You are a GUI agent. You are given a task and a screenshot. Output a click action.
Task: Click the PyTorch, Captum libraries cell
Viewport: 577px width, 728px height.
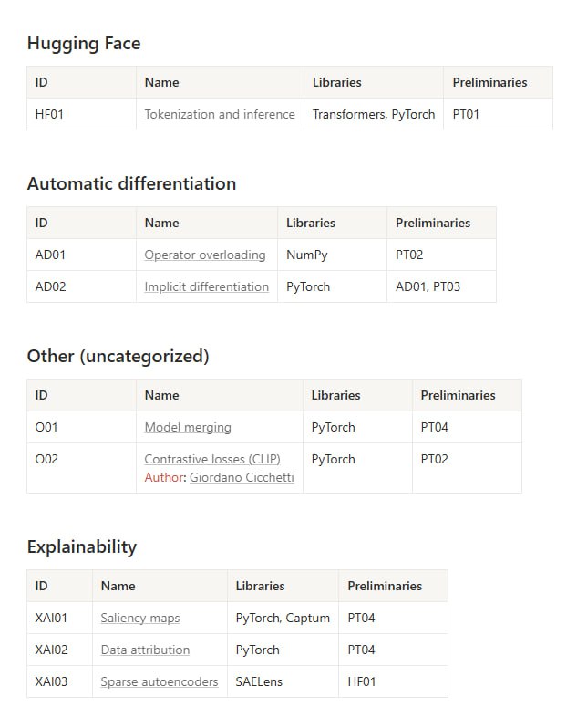tap(283, 618)
